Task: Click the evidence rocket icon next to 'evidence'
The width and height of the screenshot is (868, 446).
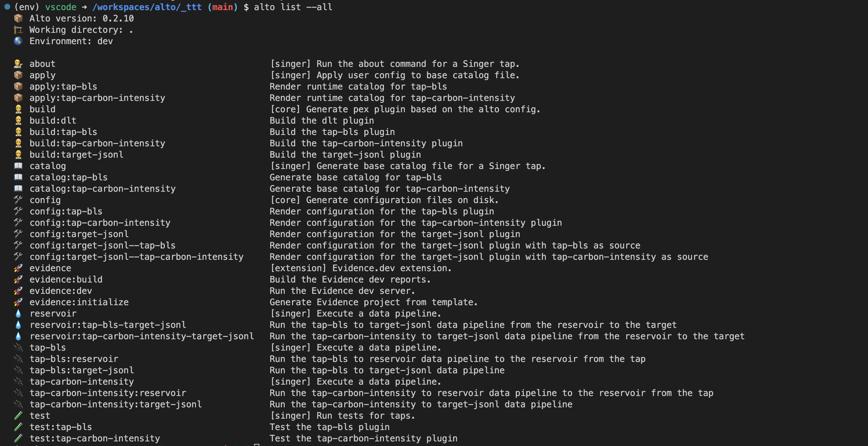Action: 17,267
